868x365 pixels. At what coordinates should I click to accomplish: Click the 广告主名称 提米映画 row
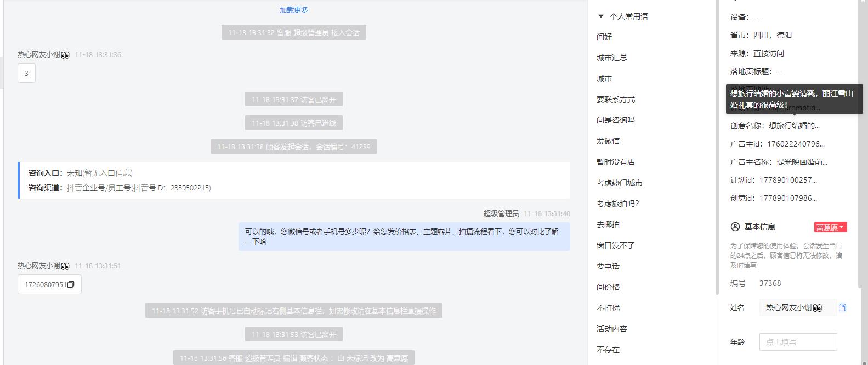[x=779, y=162]
